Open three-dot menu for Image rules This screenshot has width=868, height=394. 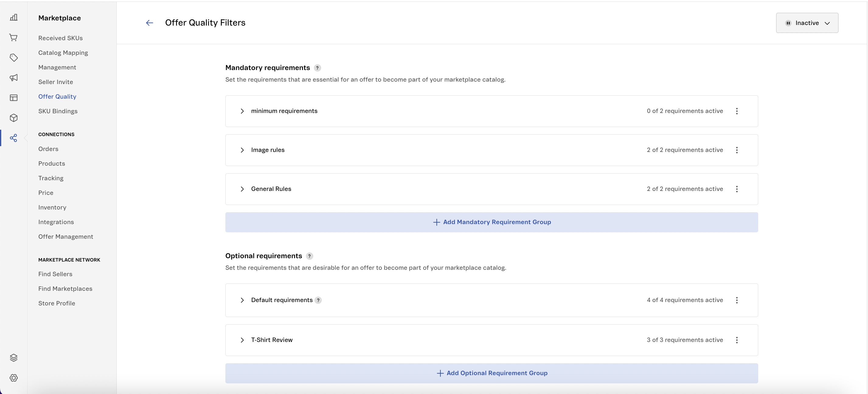tap(737, 150)
